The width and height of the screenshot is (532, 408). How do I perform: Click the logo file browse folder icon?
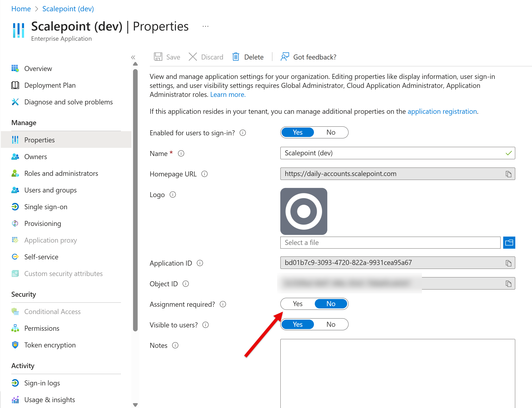click(509, 243)
